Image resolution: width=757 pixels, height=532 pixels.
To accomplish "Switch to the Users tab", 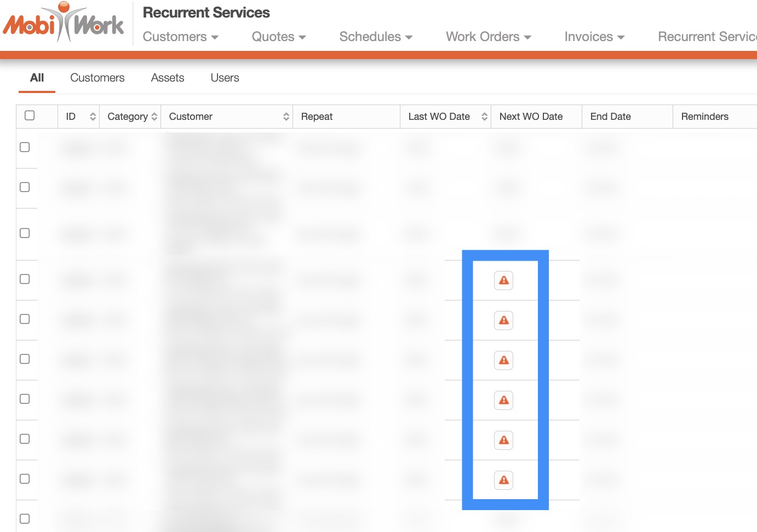I will tap(225, 78).
